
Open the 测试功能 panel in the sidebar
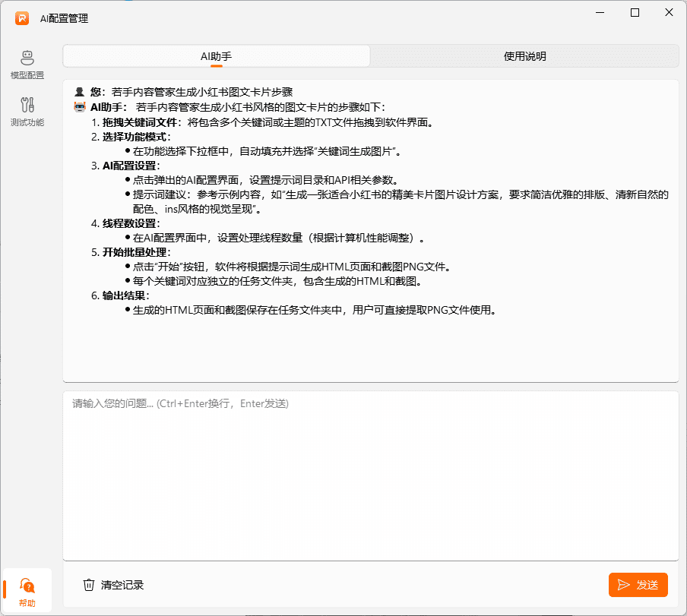27,112
